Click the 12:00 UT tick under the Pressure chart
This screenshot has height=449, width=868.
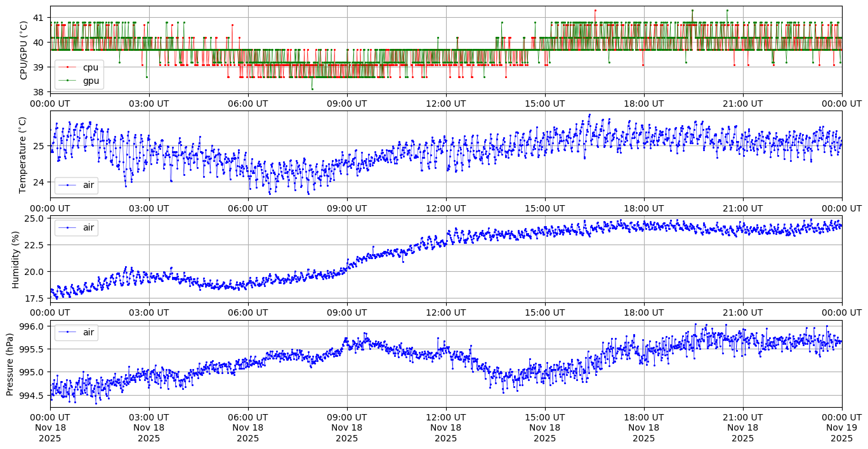point(445,417)
